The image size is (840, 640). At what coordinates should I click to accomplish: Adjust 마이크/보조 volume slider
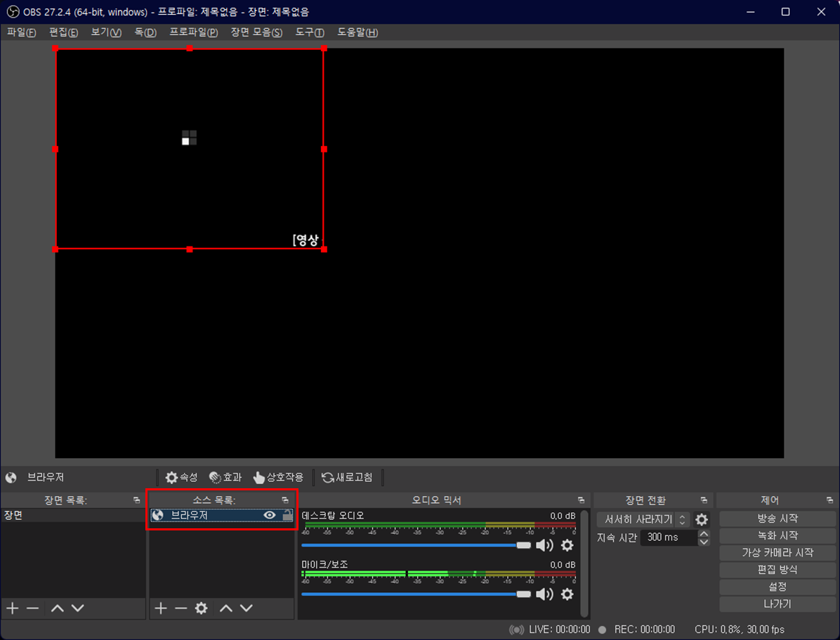[x=416, y=594]
